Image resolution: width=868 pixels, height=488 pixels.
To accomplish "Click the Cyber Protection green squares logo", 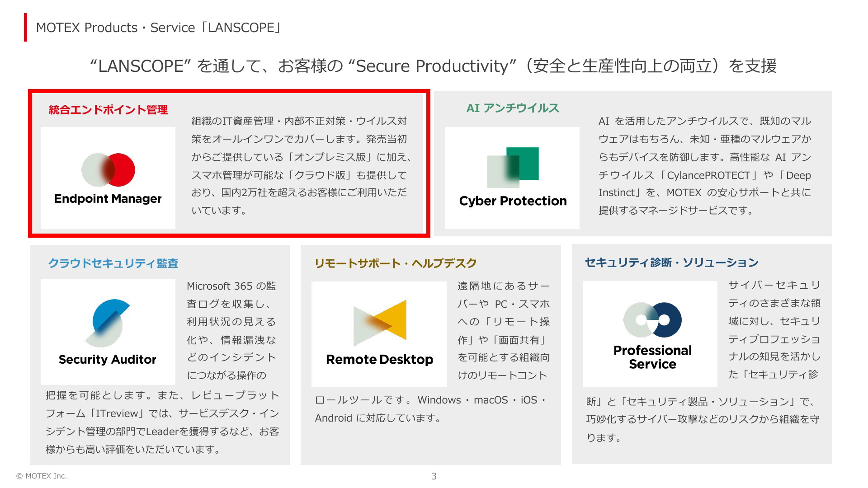I will (x=513, y=168).
